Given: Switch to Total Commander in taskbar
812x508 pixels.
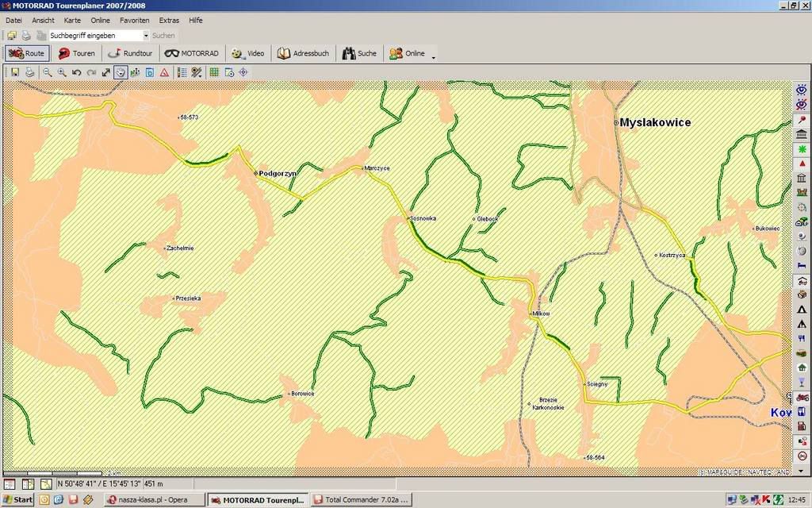Looking at the screenshot, I should click(361, 500).
